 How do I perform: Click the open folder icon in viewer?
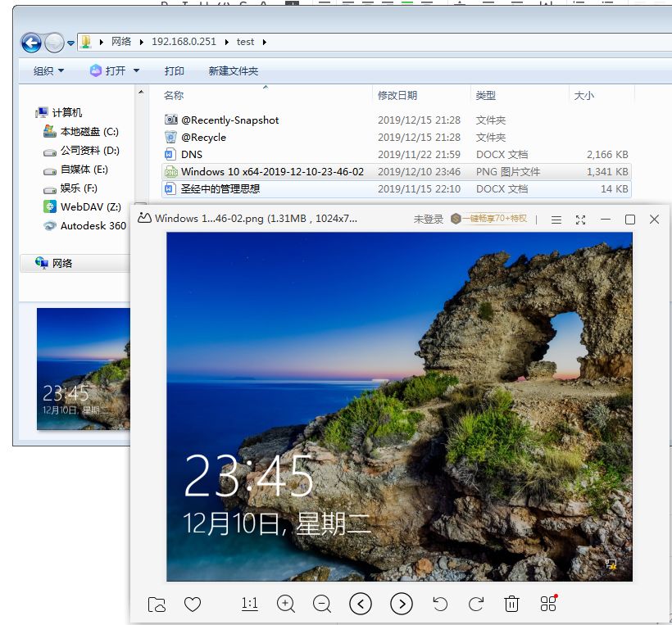(157, 605)
